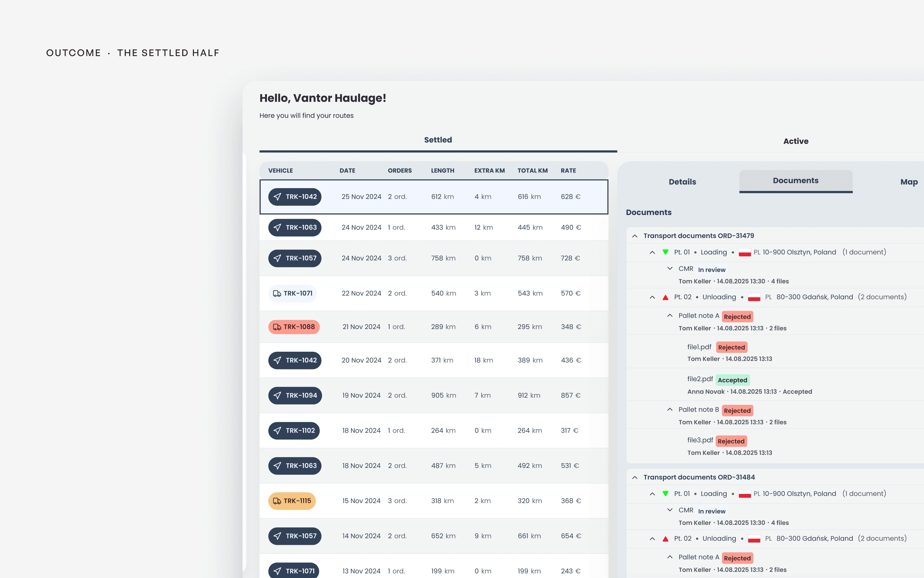Screen dimensions: 924x578
Task: Click the red unloading triangle under ORD-31484
Action: [x=666, y=539]
